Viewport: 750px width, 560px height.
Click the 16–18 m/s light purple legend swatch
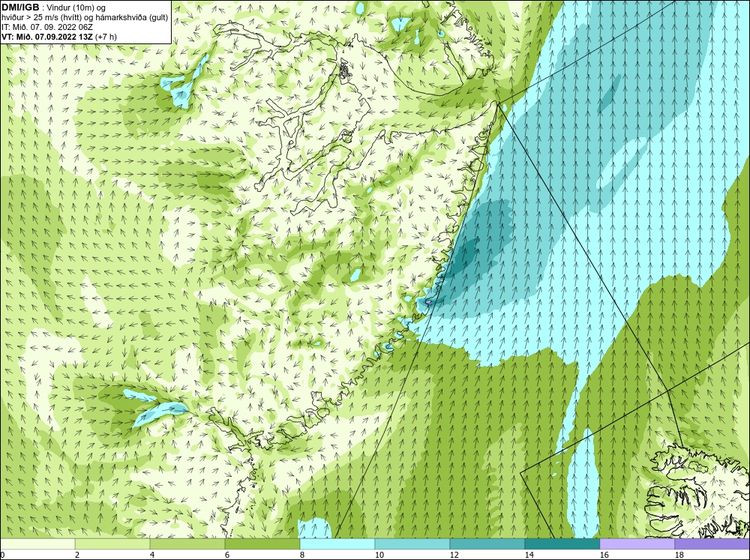637,544
